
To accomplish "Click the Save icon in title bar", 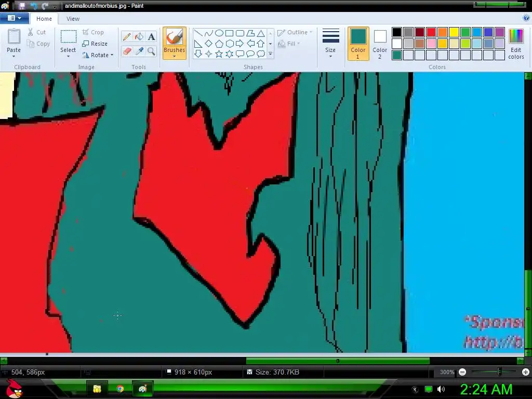I will point(22,6).
